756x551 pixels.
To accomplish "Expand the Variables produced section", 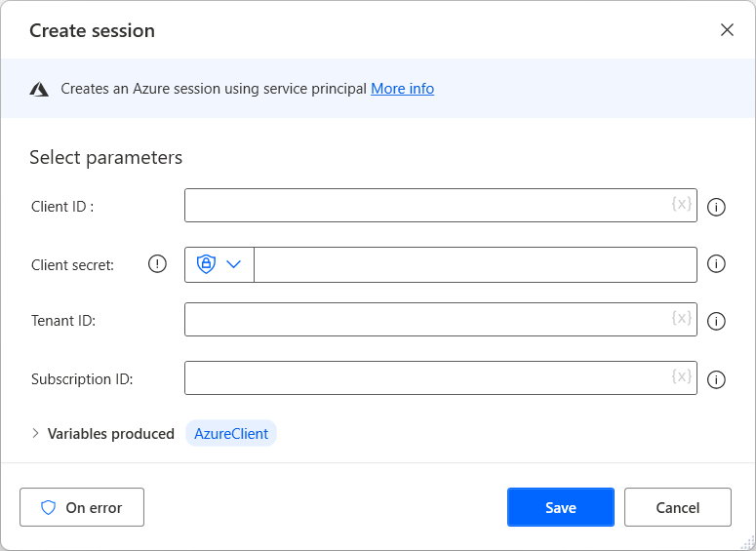I will [x=35, y=433].
